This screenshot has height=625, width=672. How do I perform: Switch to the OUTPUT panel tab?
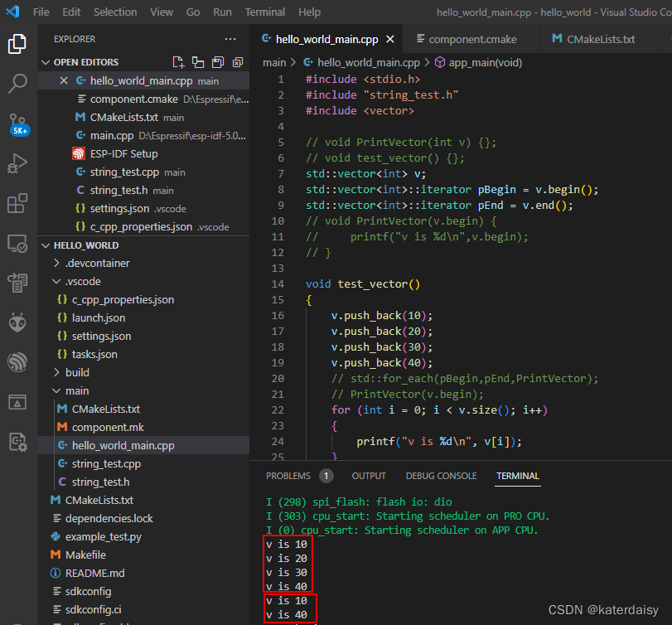[x=369, y=476]
